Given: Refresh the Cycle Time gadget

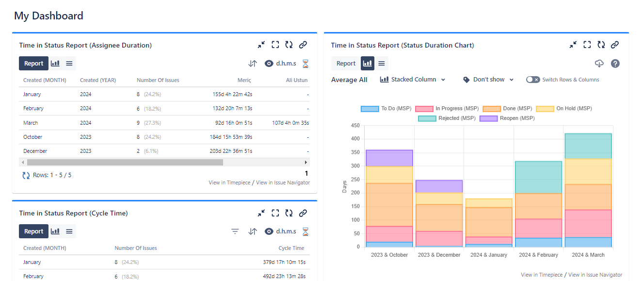Looking at the screenshot, I should click(x=289, y=213).
